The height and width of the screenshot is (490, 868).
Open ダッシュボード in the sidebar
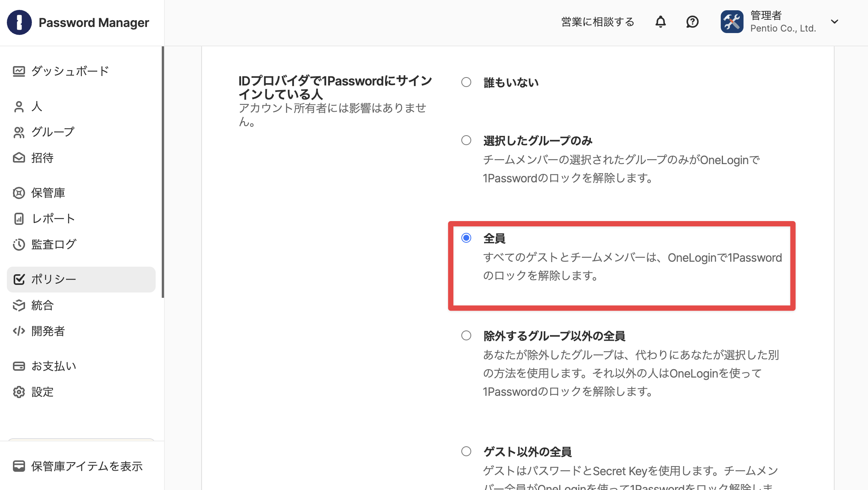81,71
